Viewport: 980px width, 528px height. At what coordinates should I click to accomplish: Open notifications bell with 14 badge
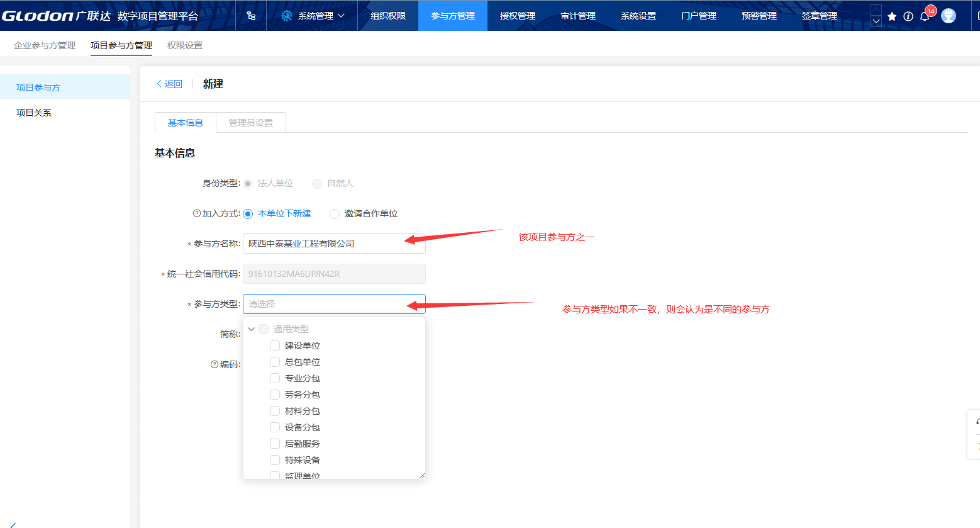(925, 15)
